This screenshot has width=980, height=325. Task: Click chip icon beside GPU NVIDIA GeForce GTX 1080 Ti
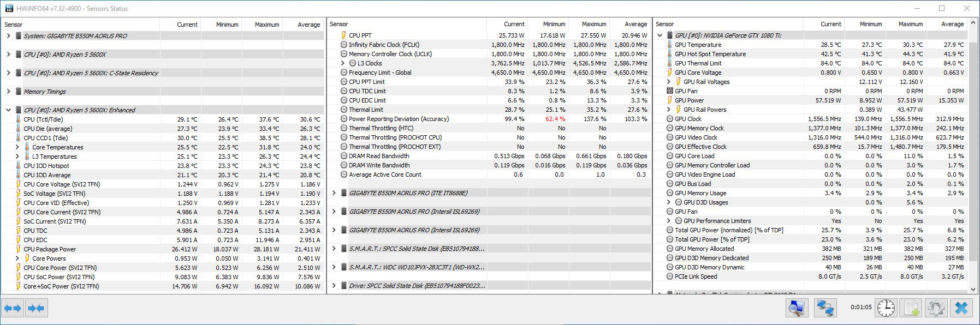669,35
